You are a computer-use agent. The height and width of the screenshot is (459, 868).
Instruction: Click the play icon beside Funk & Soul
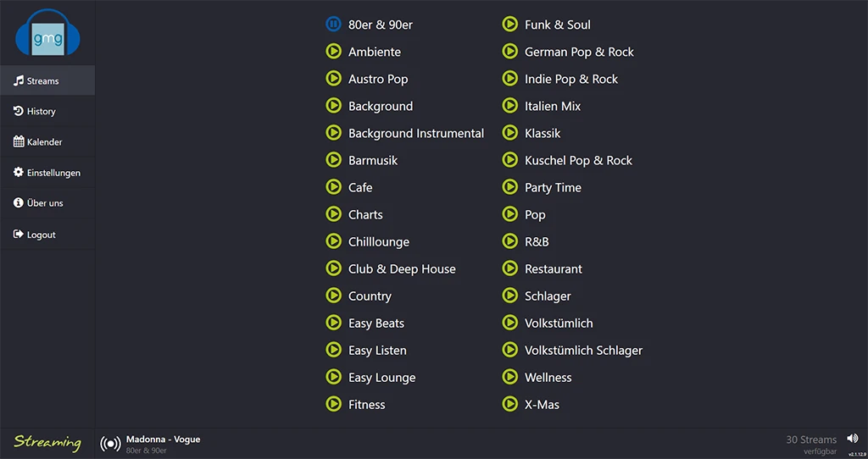tap(510, 25)
